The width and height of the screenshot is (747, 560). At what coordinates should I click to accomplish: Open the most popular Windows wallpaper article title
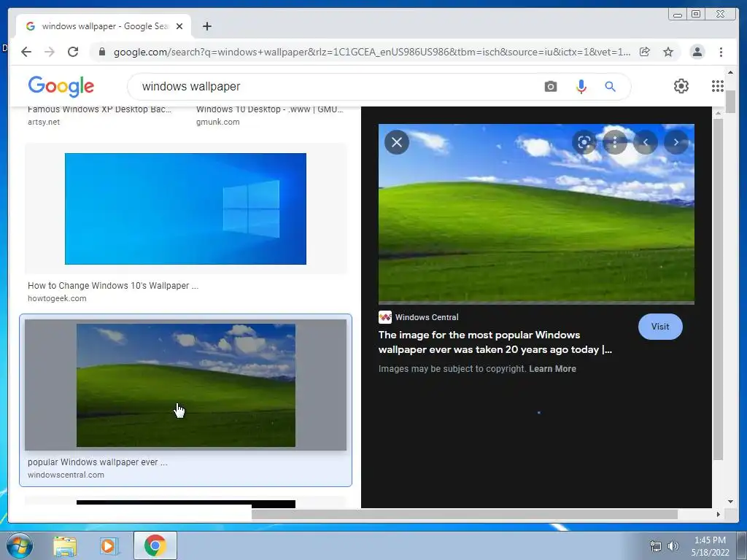pyautogui.click(x=495, y=342)
